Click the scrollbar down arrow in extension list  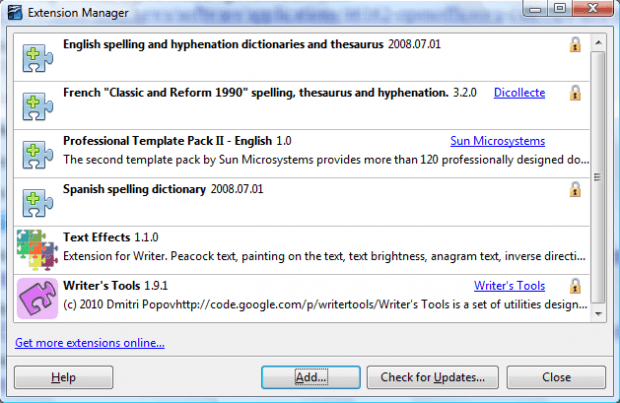coord(598,314)
